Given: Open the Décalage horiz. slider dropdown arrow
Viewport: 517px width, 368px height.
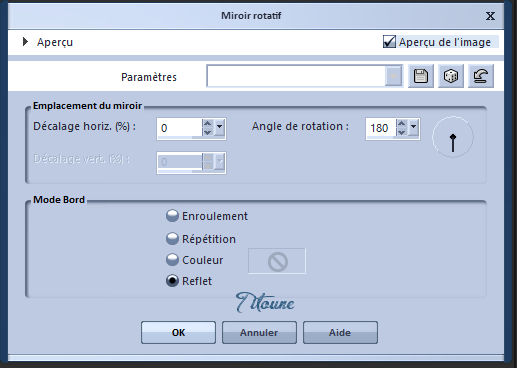Looking at the screenshot, I should tap(219, 127).
